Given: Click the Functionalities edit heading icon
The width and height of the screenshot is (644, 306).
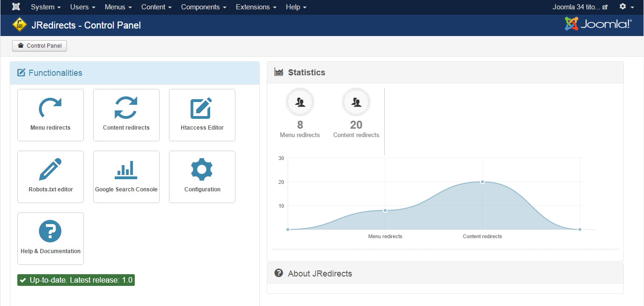Looking at the screenshot, I should [x=21, y=73].
